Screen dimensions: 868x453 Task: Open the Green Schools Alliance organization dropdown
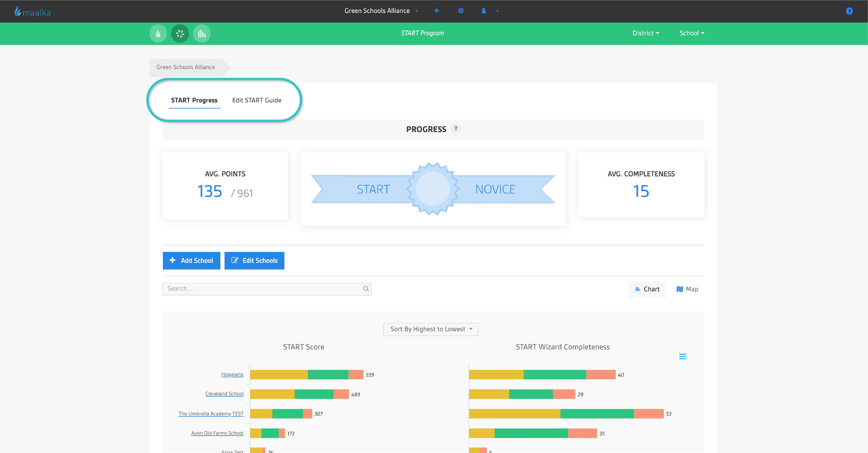[381, 11]
